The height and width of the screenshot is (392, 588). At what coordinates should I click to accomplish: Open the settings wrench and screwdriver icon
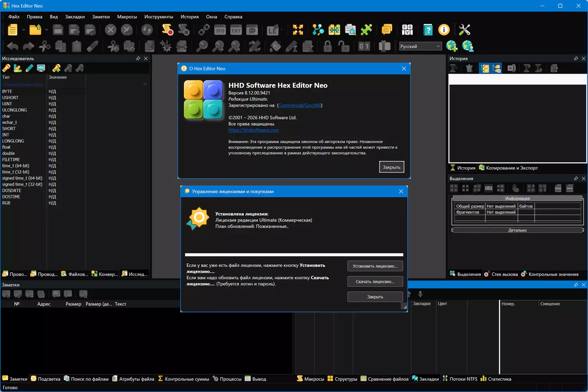coord(464,30)
